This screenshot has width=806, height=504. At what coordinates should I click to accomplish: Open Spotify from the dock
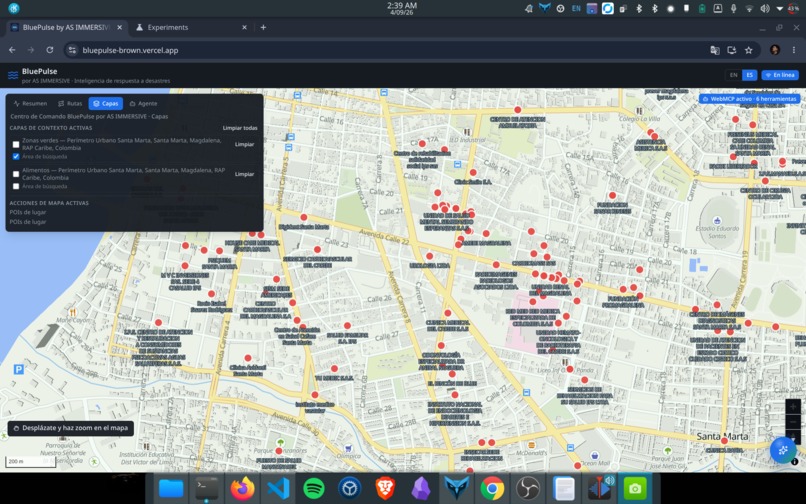coord(314,488)
